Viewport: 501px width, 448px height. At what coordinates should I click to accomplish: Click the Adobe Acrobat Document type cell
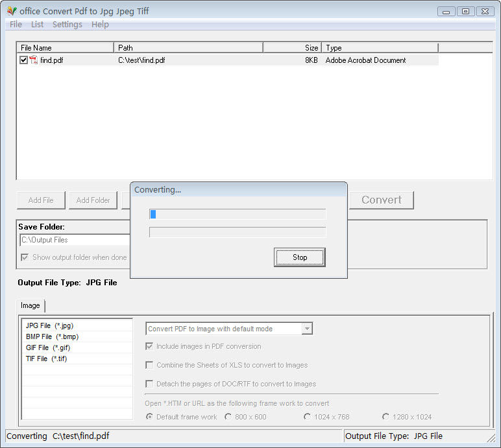point(365,60)
